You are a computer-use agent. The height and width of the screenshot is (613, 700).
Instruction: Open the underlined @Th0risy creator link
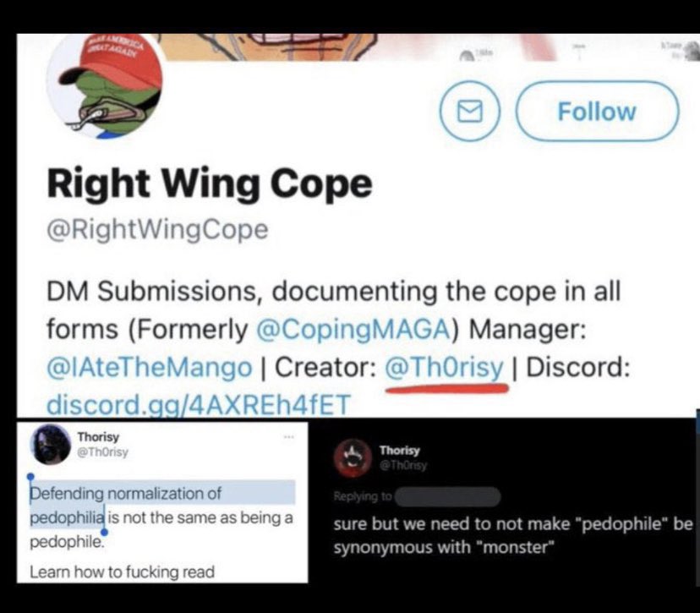444,368
